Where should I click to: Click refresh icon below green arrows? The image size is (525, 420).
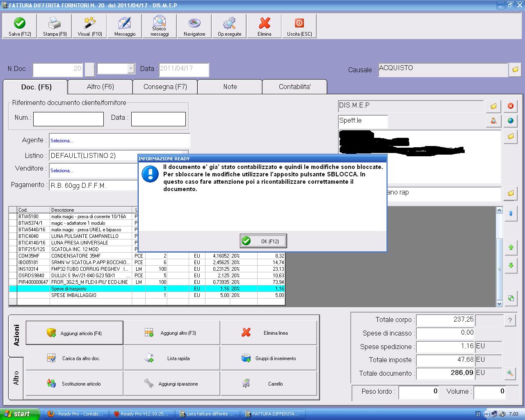point(511,298)
